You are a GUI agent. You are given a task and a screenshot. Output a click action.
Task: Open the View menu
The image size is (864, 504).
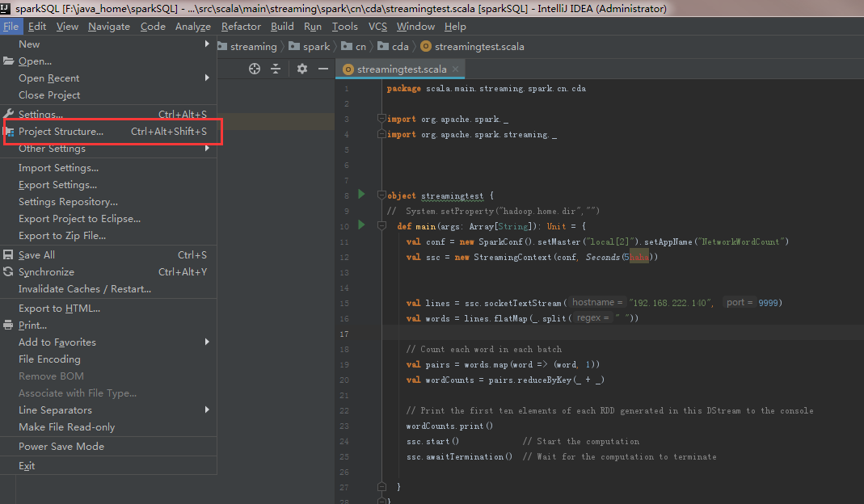click(x=67, y=27)
